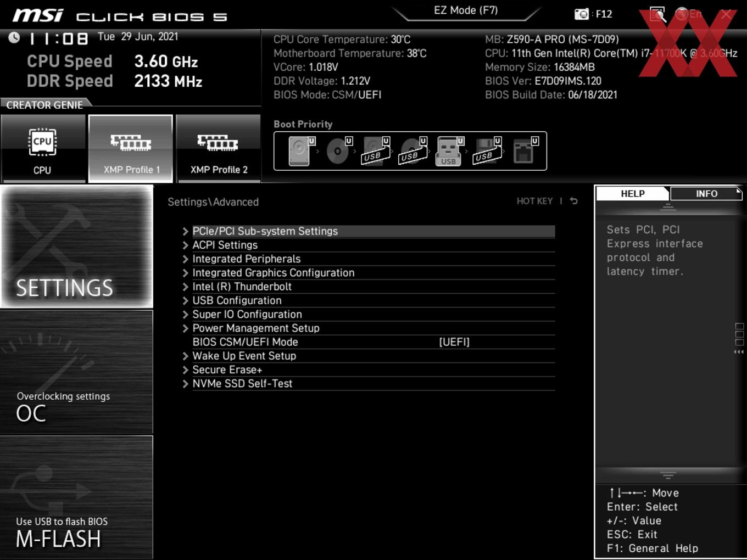747x560 pixels.
Task: Click the DDR Speed 2133 MHz value
Action: (x=168, y=81)
